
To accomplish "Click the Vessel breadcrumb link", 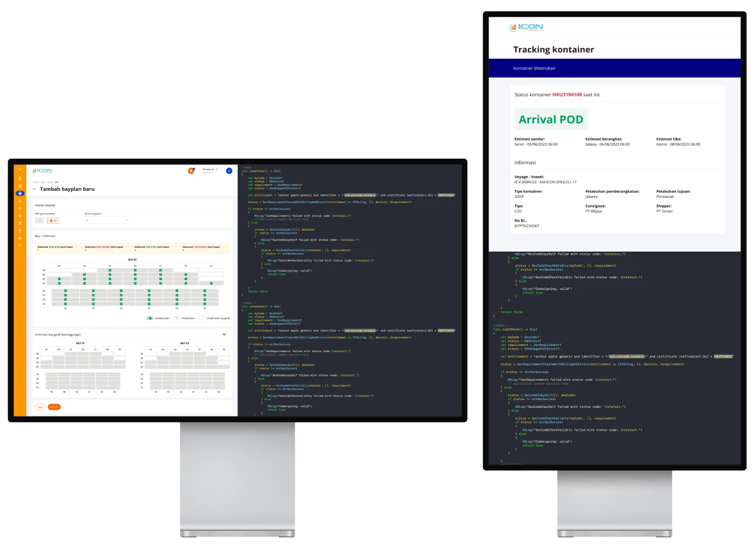I will pyautogui.click(x=50, y=182).
